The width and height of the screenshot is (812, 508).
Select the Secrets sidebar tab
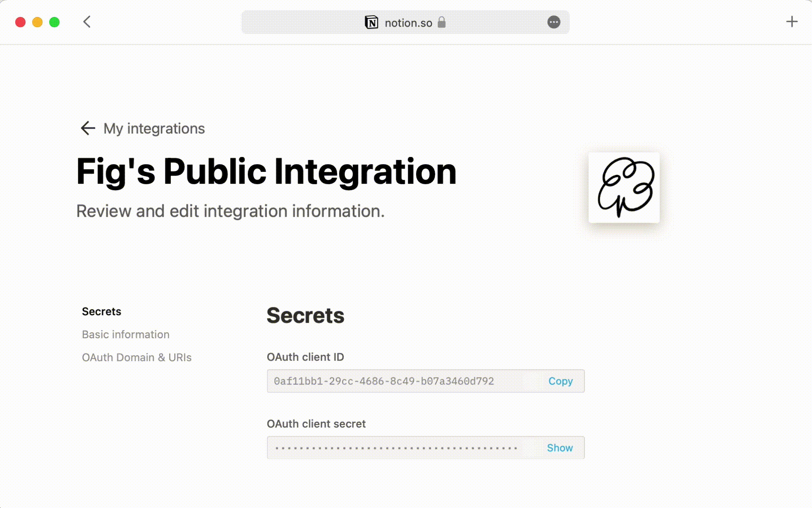tap(101, 311)
